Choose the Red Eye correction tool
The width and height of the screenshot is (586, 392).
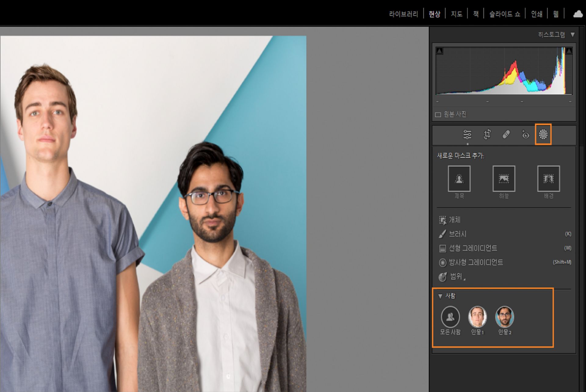pyautogui.click(x=525, y=134)
